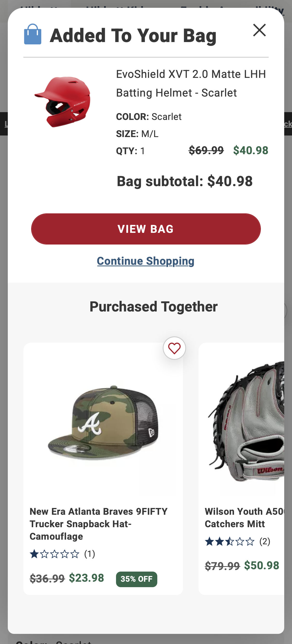The width and height of the screenshot is (292, 644).
Task: Click the Wilson mitt $50.98 sale price
Action: (x=262, y=566)
